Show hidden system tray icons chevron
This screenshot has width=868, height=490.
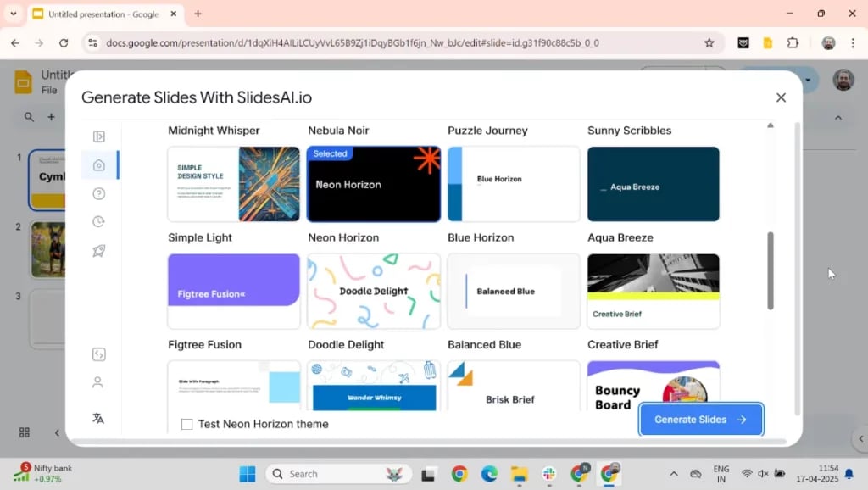coord(674,474)
